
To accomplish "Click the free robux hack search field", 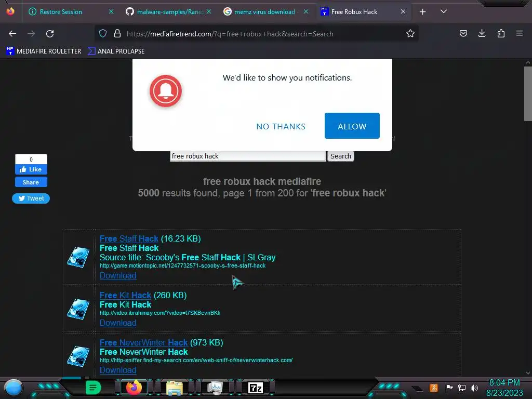I will click(x=248, y=156).
